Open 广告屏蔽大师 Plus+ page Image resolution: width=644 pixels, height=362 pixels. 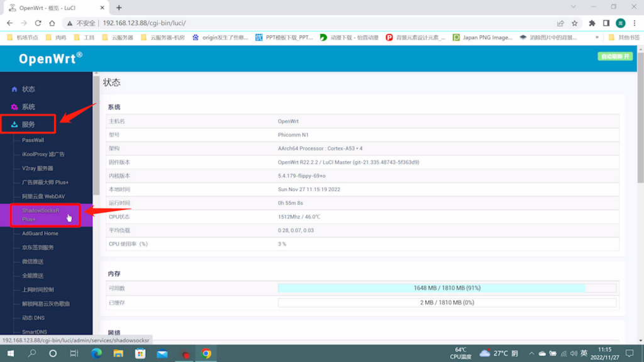click(45, 182)
